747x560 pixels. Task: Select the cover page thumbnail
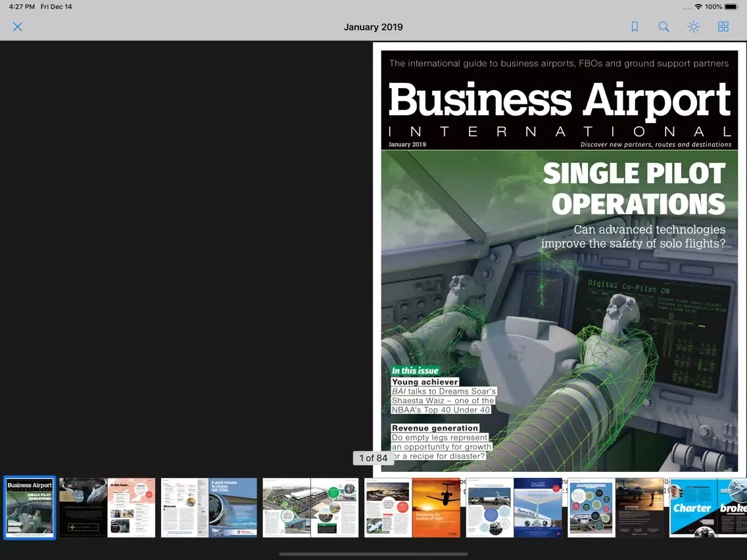[30, 507]
